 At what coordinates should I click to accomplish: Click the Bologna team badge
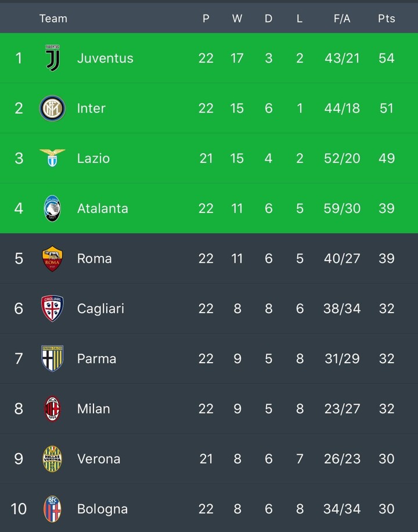(52, 509)
